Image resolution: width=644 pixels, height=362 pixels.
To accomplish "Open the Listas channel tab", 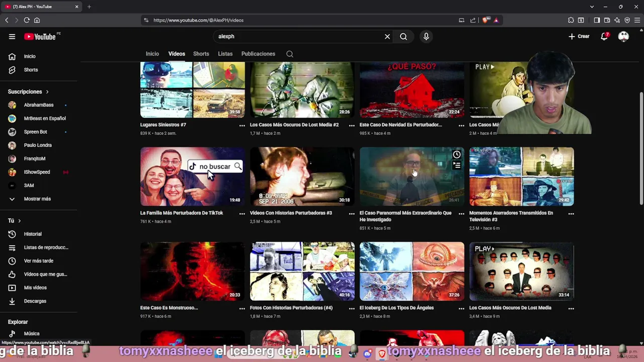I will click(225, 54).
